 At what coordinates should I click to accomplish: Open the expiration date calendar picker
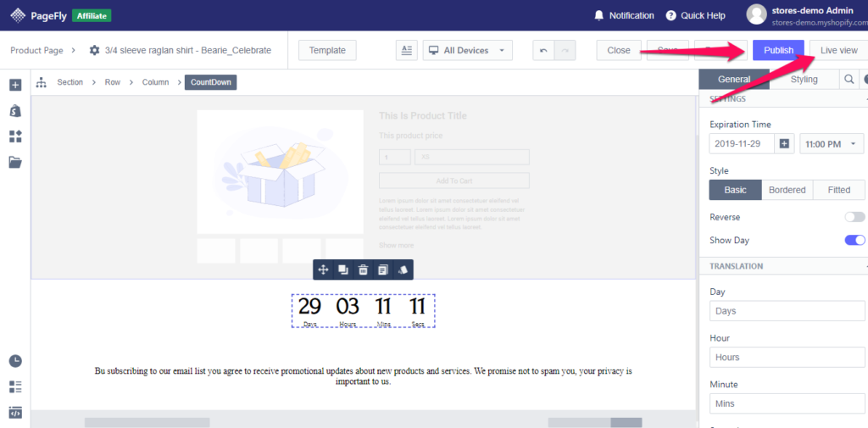784,144
